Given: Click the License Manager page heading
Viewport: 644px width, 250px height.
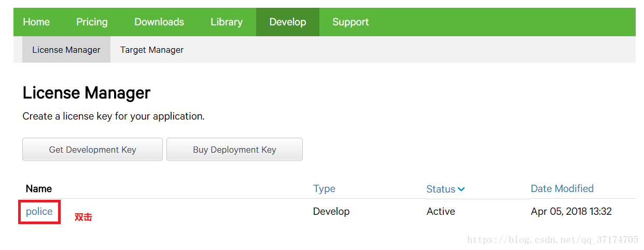Looking at the screenshot, I should pyautogui.click(x=87, y=93).
